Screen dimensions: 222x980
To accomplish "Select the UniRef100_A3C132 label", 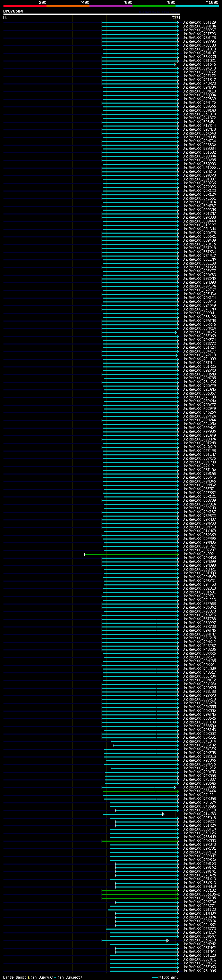I will pos(199,890).
